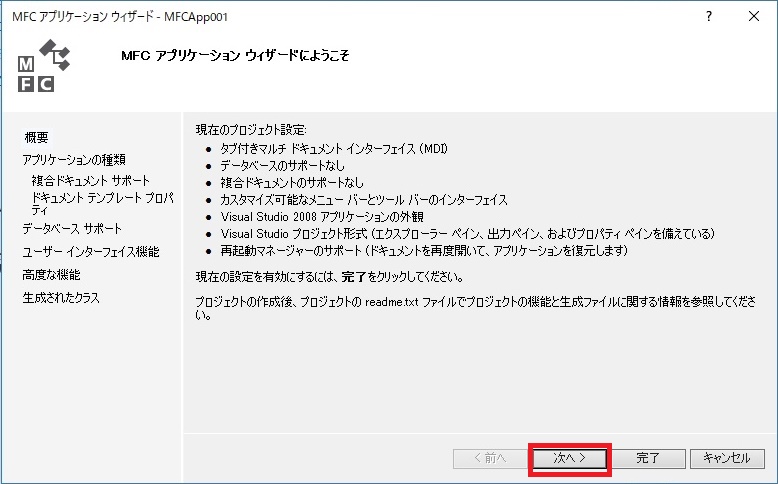The image size is (778, 484).
Task: Click the 現在の設定を有効にするには sentence
Action: (330, 277)
